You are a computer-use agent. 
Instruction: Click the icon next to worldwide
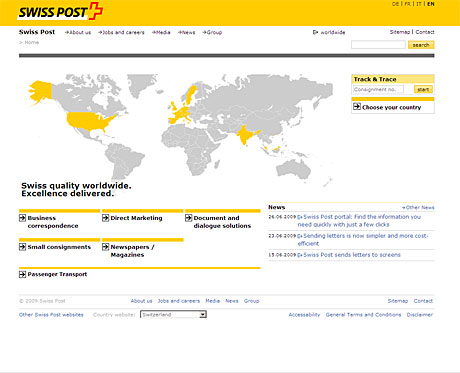[315, 32]
